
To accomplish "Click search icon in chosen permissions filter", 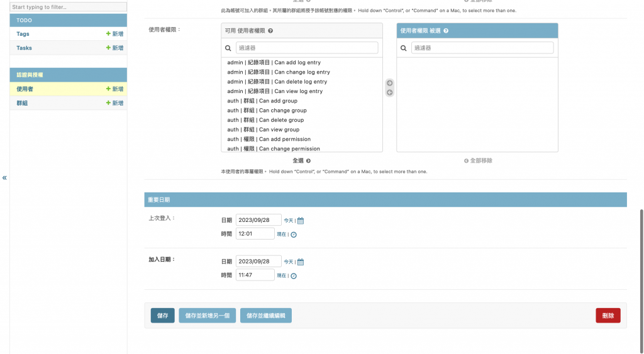I will pyautogui.click(x=404, y=48).
